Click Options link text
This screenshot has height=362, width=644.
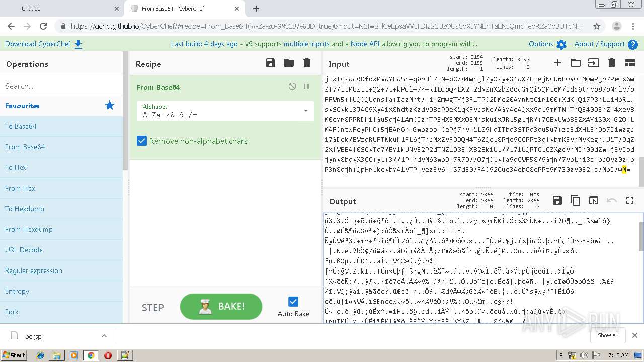point(541,44)
